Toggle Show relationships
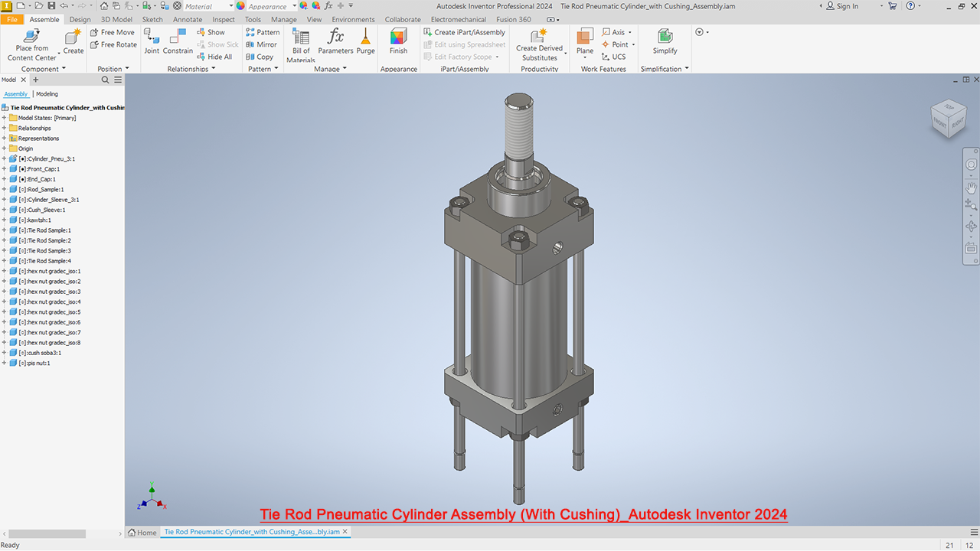The height and width of the screenshot is (551, 980). point(210,32)
